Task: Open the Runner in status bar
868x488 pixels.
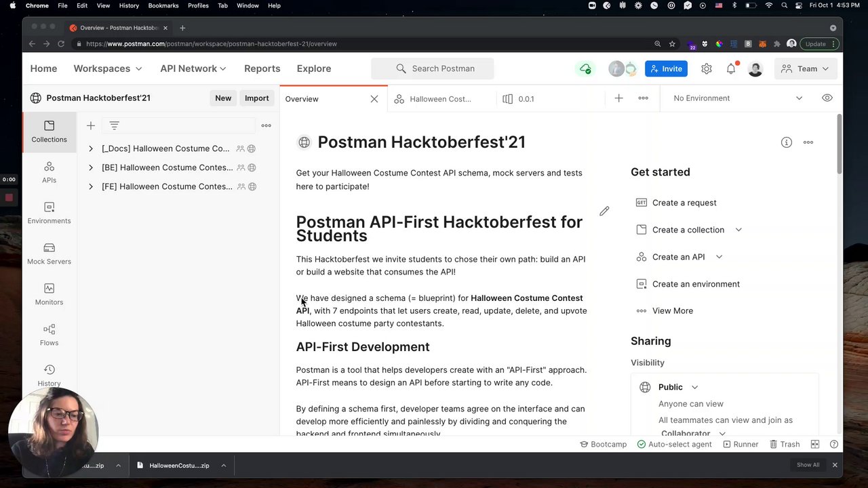Action: (741, 445)
